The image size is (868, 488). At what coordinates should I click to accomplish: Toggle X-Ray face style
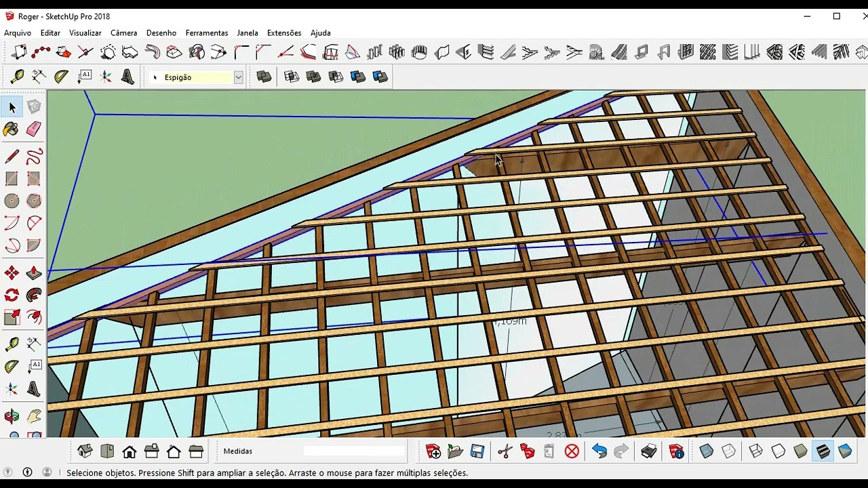[x=707, y=451]
